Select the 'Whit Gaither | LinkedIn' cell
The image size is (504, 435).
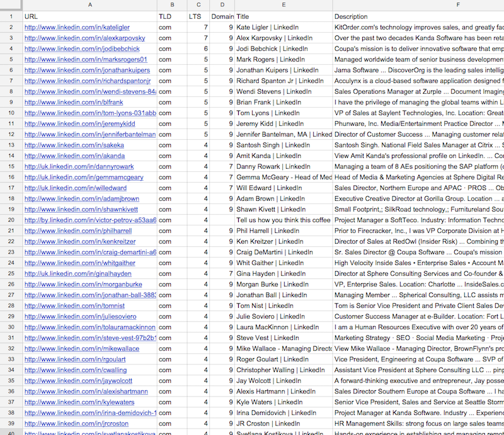284,263
